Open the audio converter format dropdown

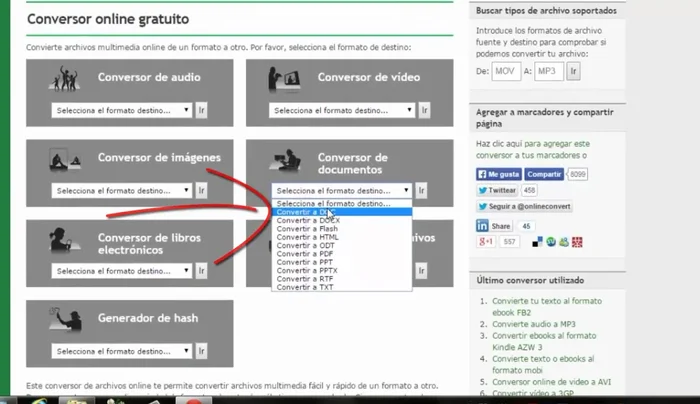click(x=121, y=110)
